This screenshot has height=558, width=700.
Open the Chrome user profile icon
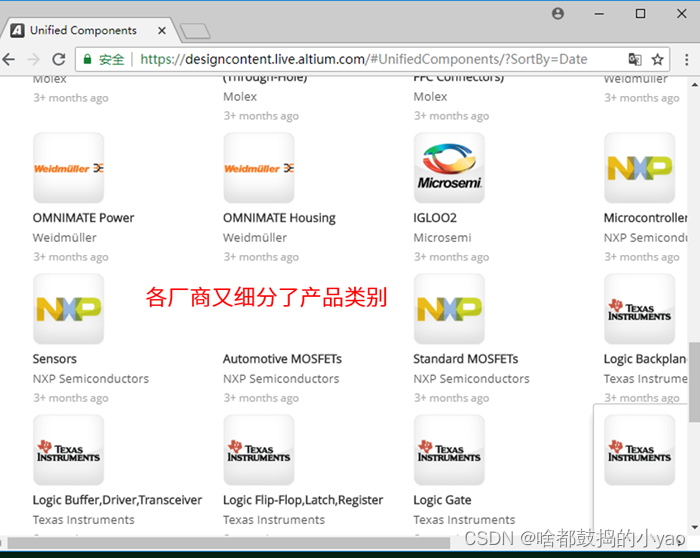tap(558, 14)
